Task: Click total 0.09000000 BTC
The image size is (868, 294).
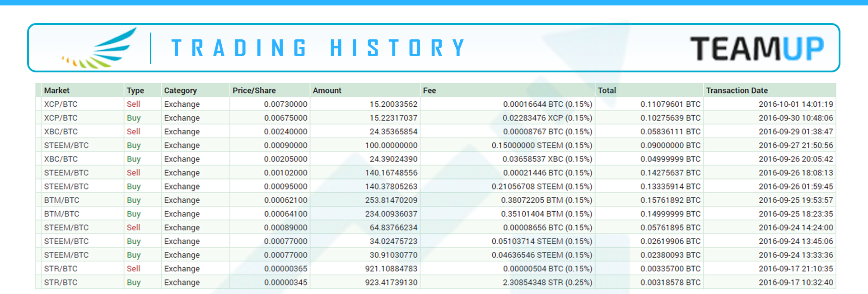Action: (x=671, y=145)
